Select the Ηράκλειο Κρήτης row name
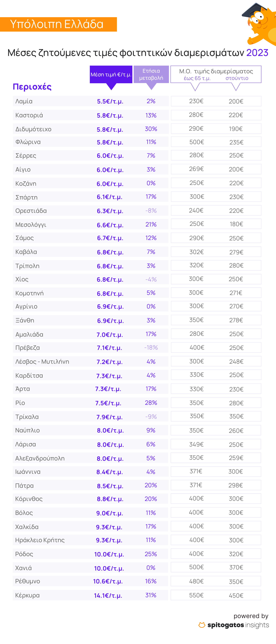The image size is (276, 644). pos(40,540)
